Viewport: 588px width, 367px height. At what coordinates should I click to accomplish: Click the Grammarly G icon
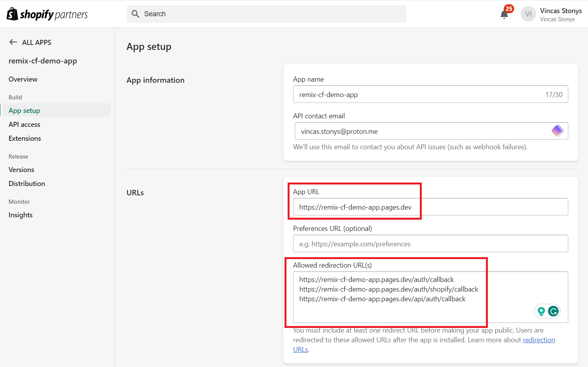pyautogui.click(x=554, y=311)
